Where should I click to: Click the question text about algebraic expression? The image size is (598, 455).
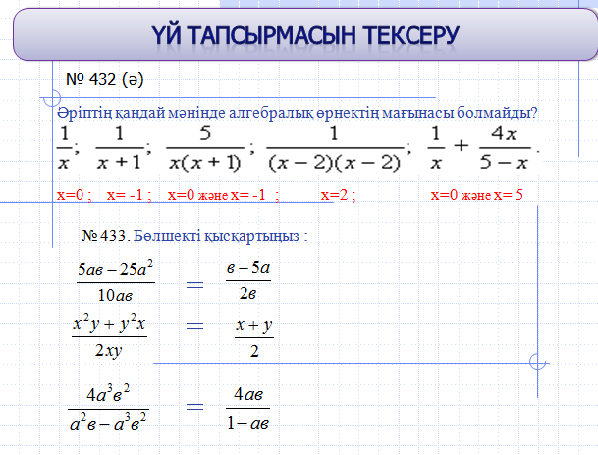point(297,113)
